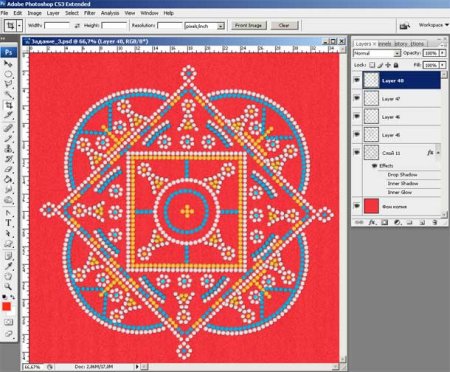Select the Elliptical Marquee tool

coord(8,74)
